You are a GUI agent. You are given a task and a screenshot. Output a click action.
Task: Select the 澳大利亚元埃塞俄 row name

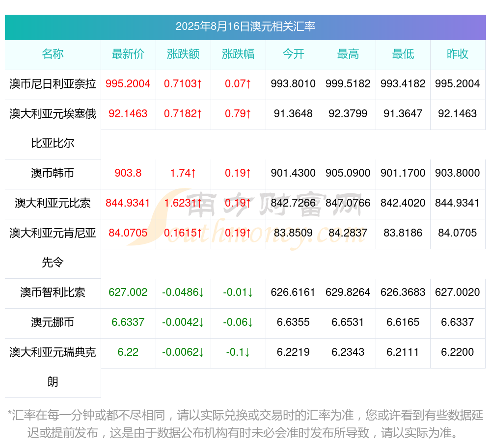[53, 113]
